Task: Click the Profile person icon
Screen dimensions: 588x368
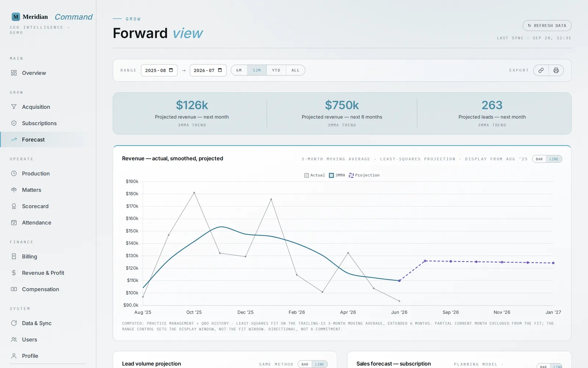Action: coord(14,356)
